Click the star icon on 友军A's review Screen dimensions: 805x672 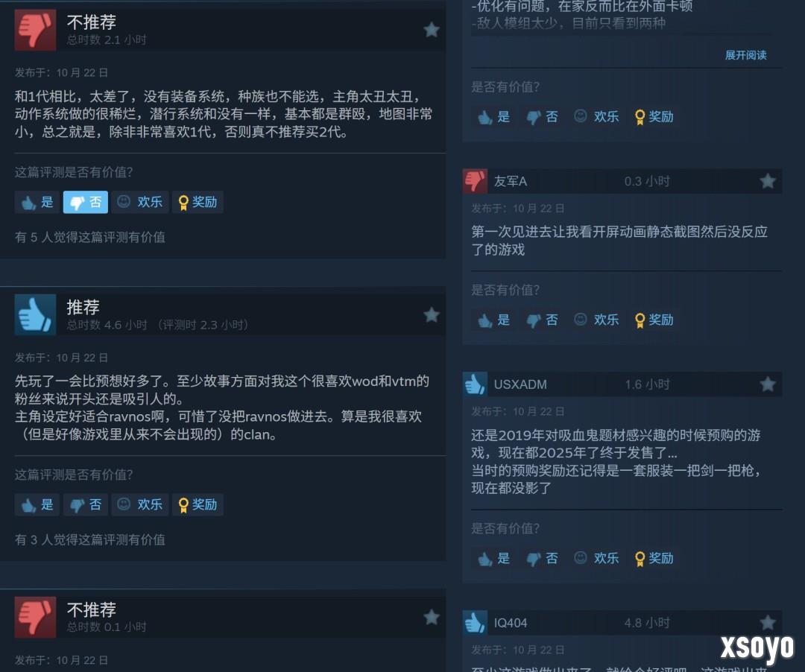tap(768, 180)
